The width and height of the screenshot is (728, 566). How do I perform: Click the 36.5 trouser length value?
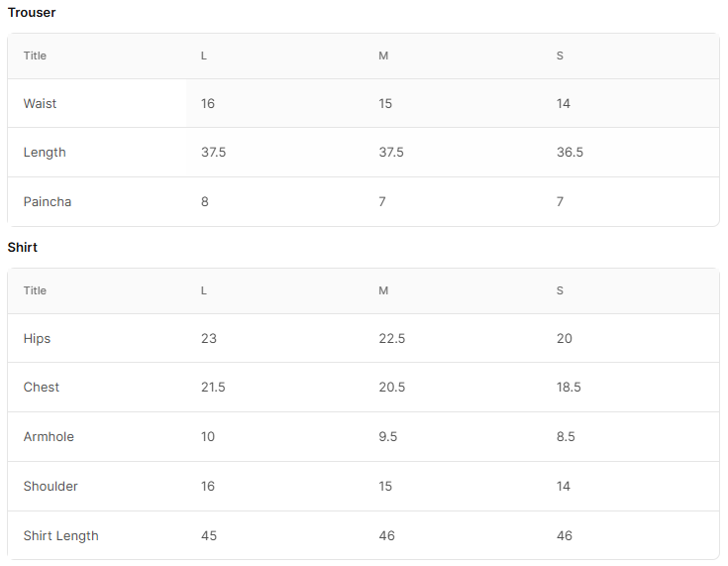(570, 153)
